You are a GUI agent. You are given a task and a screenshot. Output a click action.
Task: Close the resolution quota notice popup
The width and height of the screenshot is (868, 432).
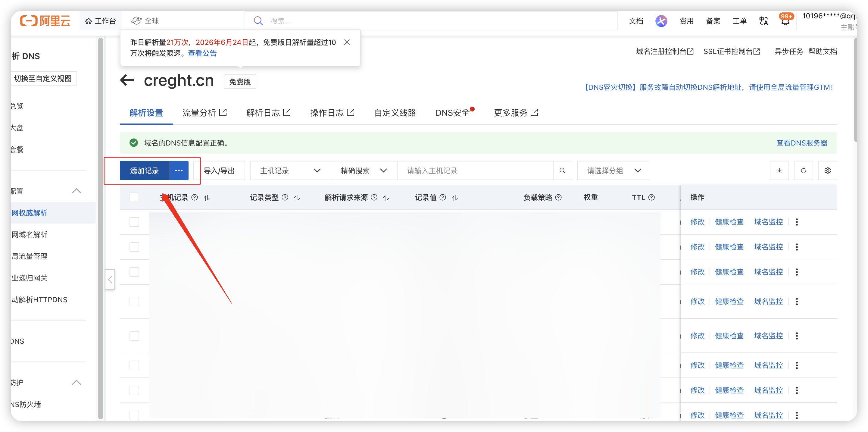point(347,42)
